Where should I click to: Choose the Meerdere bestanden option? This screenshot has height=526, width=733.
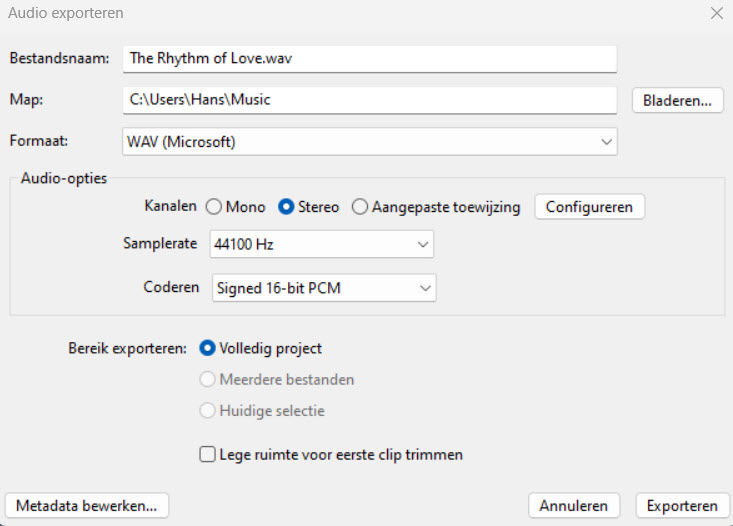tap(208, 380)
